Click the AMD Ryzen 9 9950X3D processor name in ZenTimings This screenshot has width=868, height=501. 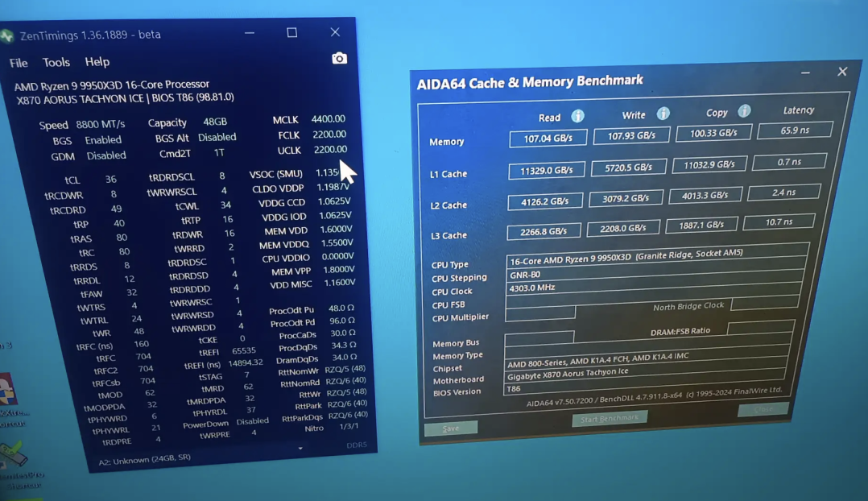pos(112,85)
